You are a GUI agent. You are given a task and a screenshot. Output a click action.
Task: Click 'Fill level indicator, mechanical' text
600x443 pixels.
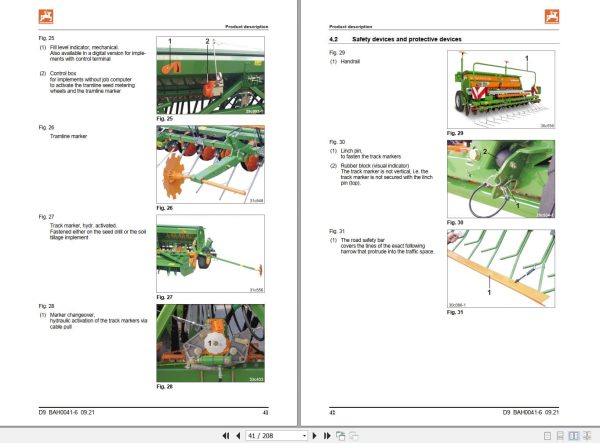(x=84, y=47)
